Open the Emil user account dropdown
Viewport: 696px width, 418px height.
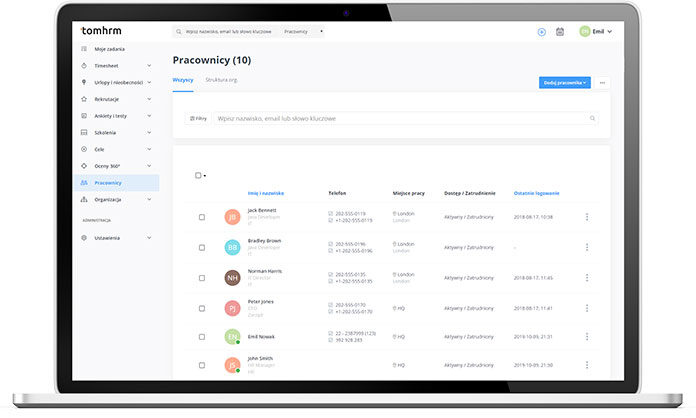click(x=596, y=31)
